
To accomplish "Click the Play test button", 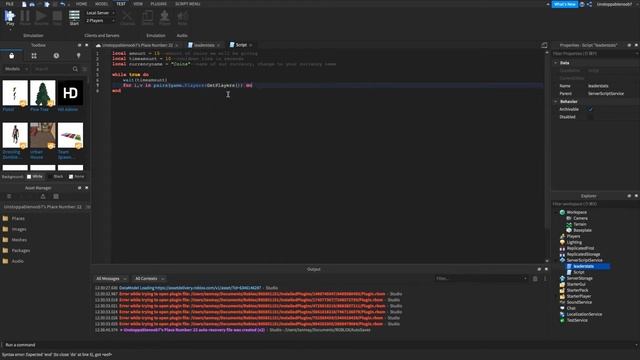I will (x=10, y=18).
